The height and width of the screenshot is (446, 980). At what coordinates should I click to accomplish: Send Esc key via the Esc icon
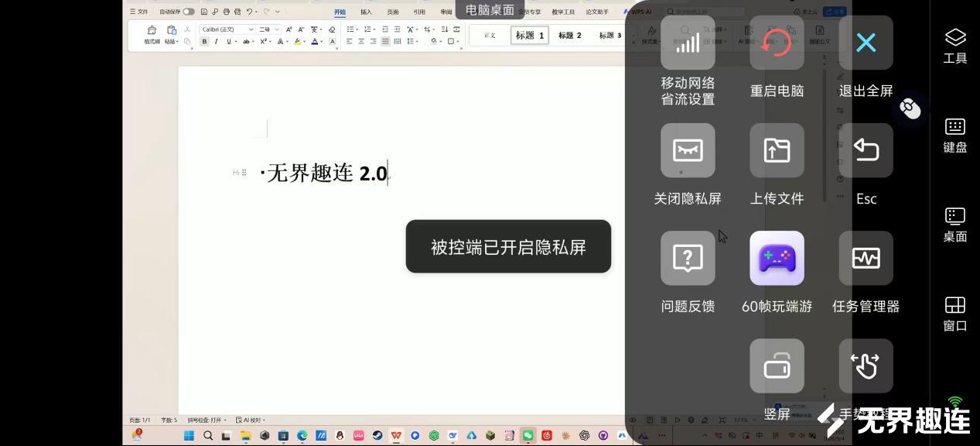(x=866, y=150)
